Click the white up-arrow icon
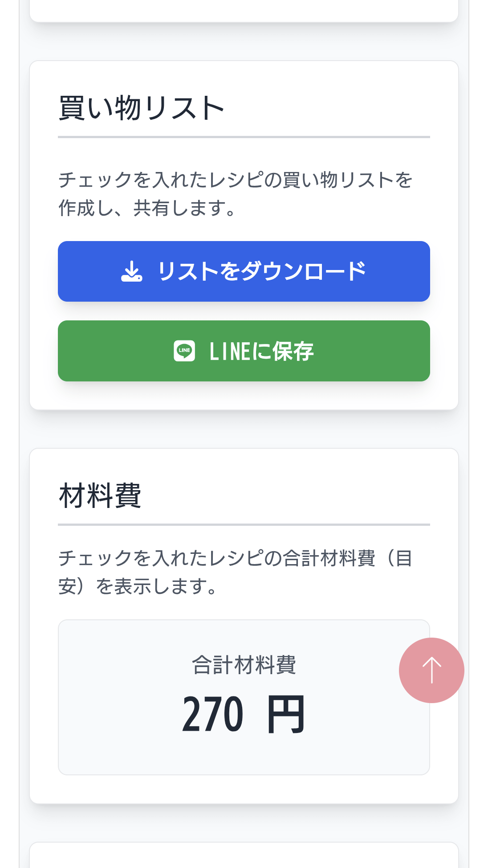 coord(431,670)
